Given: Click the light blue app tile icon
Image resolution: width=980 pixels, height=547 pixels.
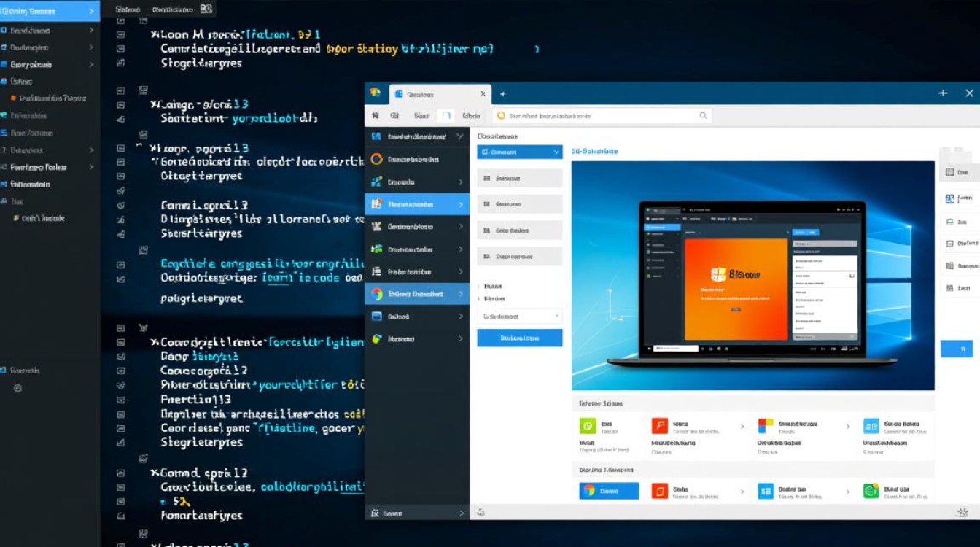Looking at the screenshot, I should [x=871, y=426].
